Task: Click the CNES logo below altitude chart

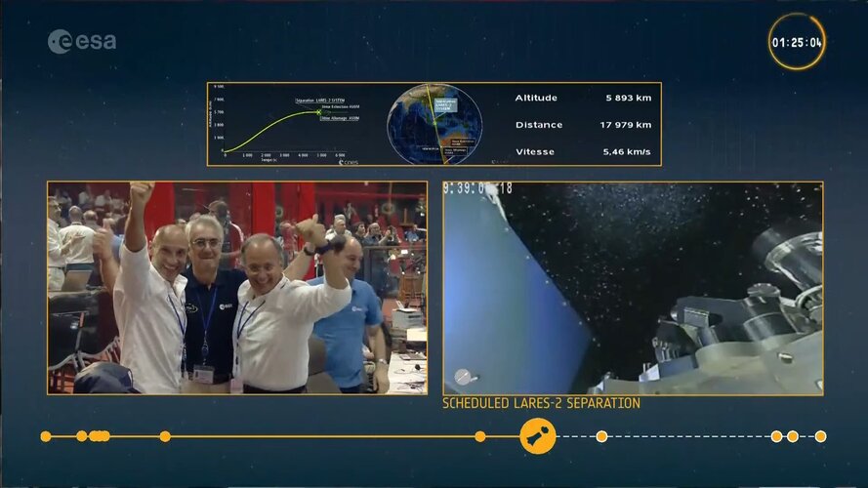Action: click(x=349, y=162)
